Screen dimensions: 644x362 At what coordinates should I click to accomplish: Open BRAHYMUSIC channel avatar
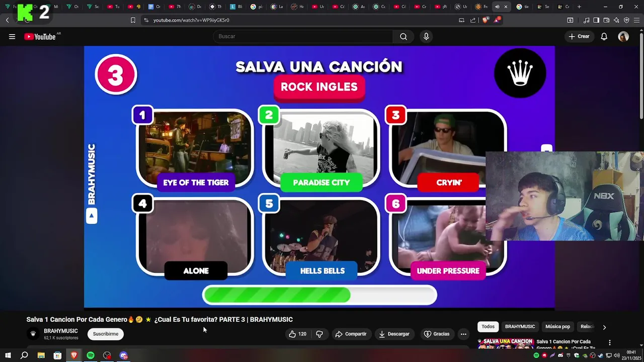point(33,334)
